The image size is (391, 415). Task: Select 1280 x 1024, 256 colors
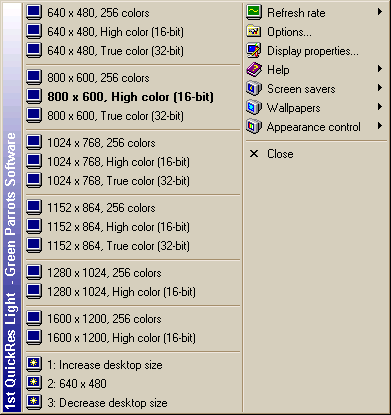coord(133,273)
